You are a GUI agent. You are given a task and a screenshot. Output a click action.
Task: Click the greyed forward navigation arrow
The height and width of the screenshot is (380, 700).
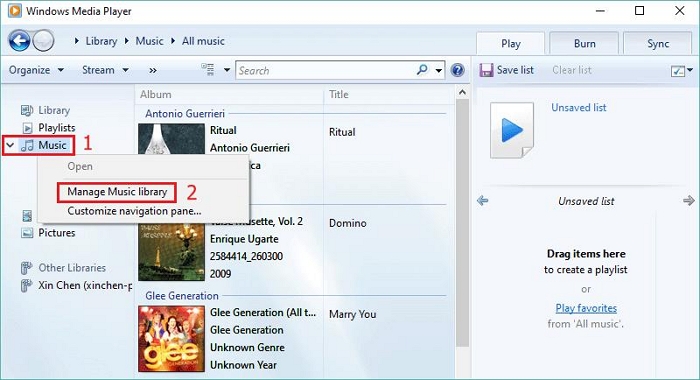(43, 41)
